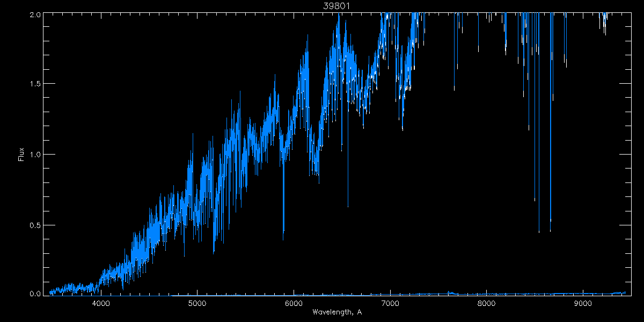Click bottom of absorption line near 6560
644x322 pixels.
pyautogui.click(x=348, y=206)
